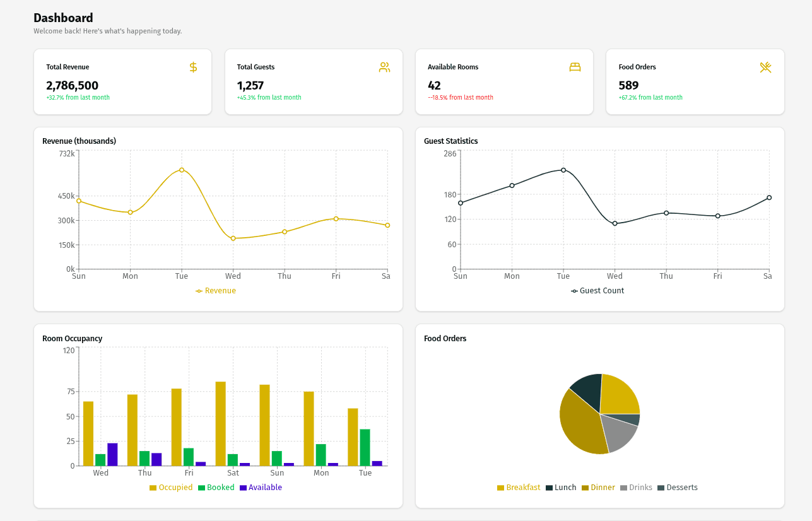The width and height of the screenshot is (812, 521).
Task: Click the guests icon on Total Guests card
Action: (384, 67)
